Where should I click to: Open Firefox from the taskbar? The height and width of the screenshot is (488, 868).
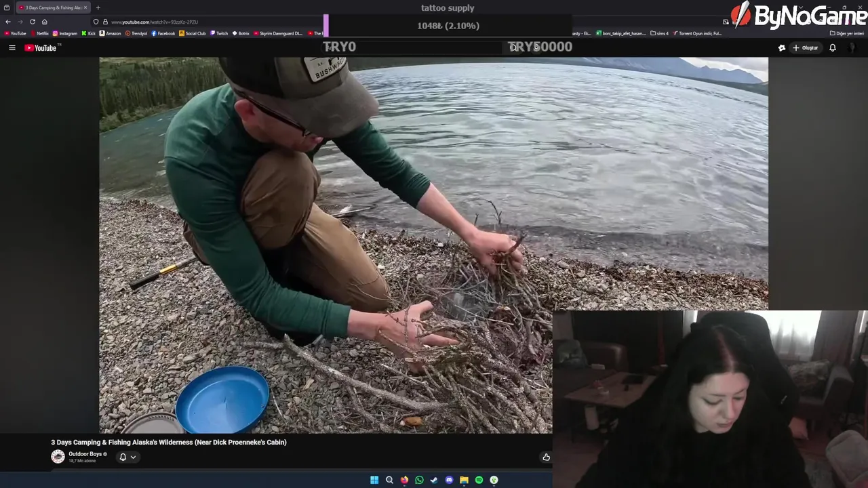pyautogui.click(x=404, y=480)
